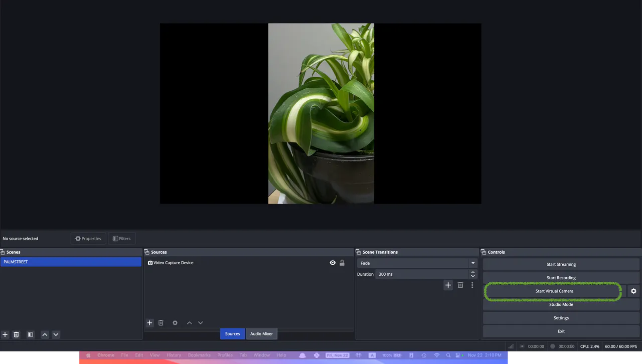Add a new source with plus icon

pos(149,323)
